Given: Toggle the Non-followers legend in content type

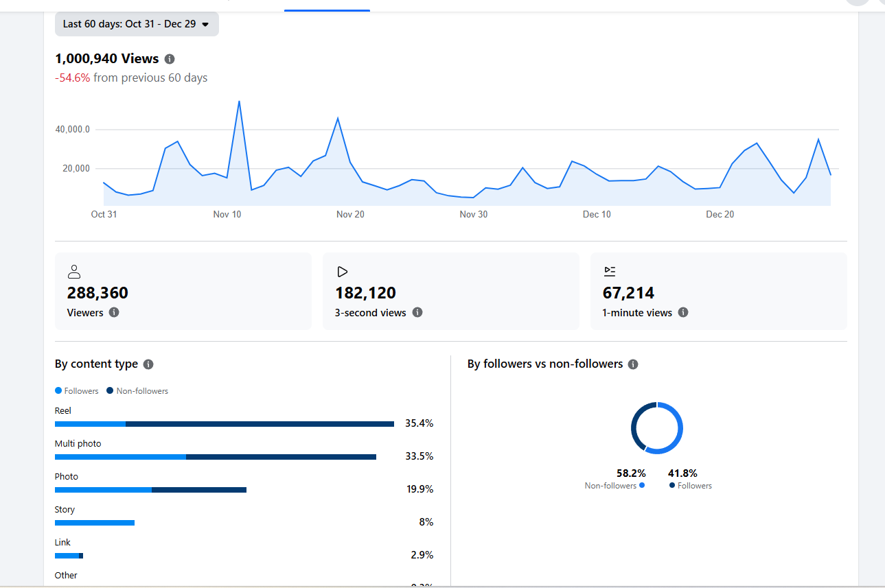Looking at the screenshot, I should [x=137, y=391].
